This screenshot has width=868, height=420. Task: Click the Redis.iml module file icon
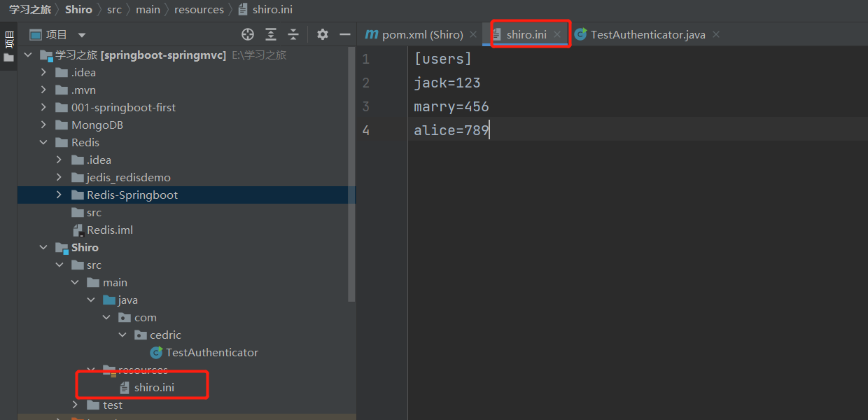[78, 230]
